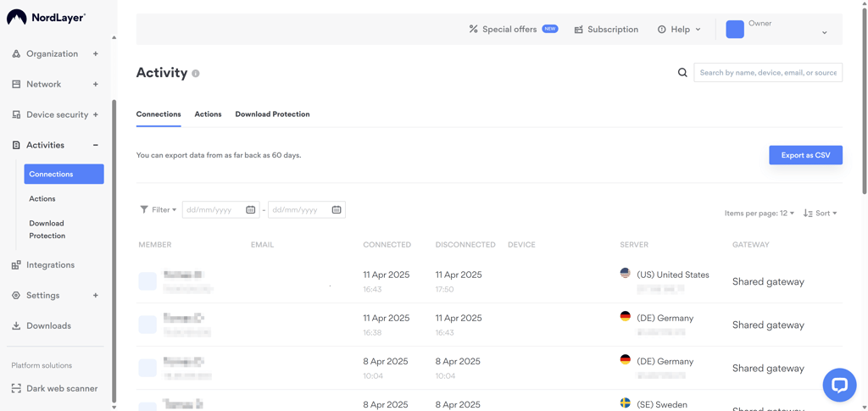
Task: Click the Help info icon
Action: (x=661, y=30)
